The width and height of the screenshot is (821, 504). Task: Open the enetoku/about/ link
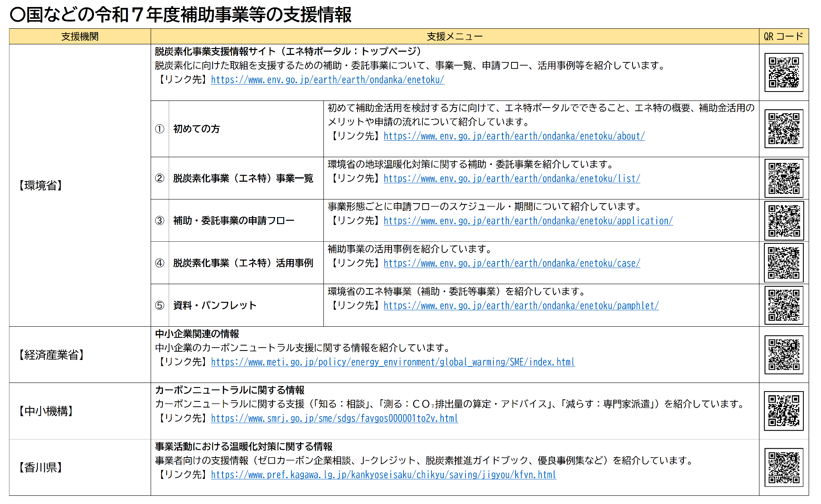[514, 136]
